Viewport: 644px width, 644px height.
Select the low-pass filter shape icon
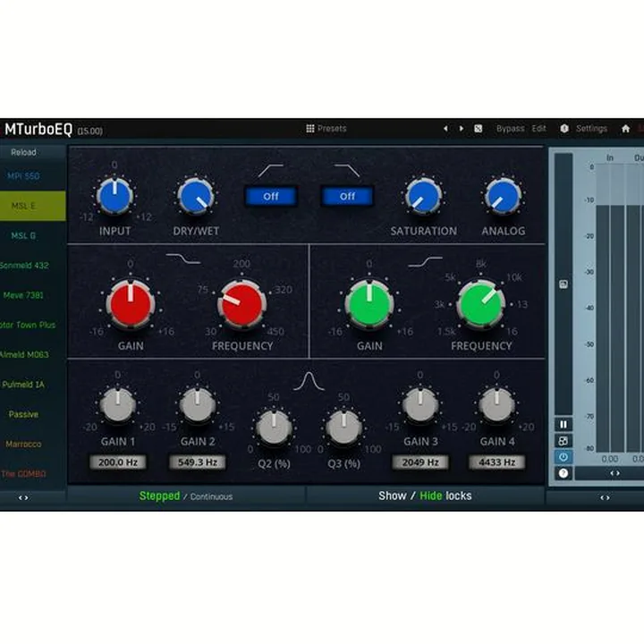[x=347, y=171]
